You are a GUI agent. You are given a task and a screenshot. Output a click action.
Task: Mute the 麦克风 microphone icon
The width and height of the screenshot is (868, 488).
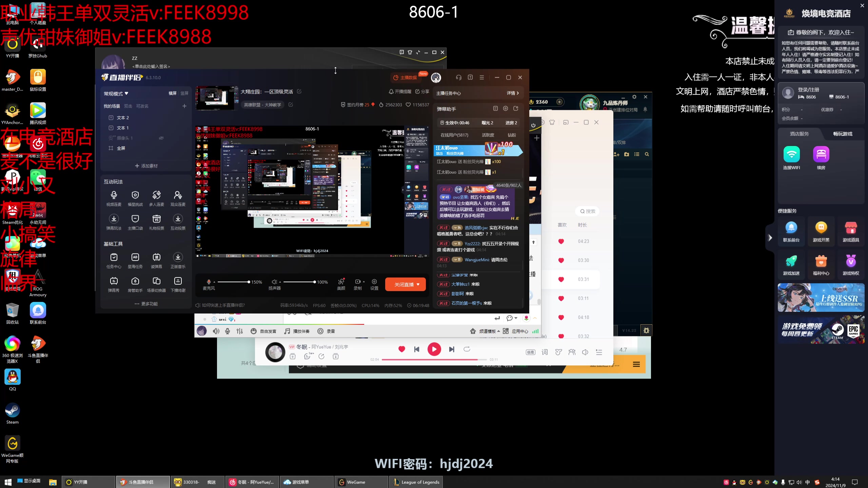(x=209, y=282)
